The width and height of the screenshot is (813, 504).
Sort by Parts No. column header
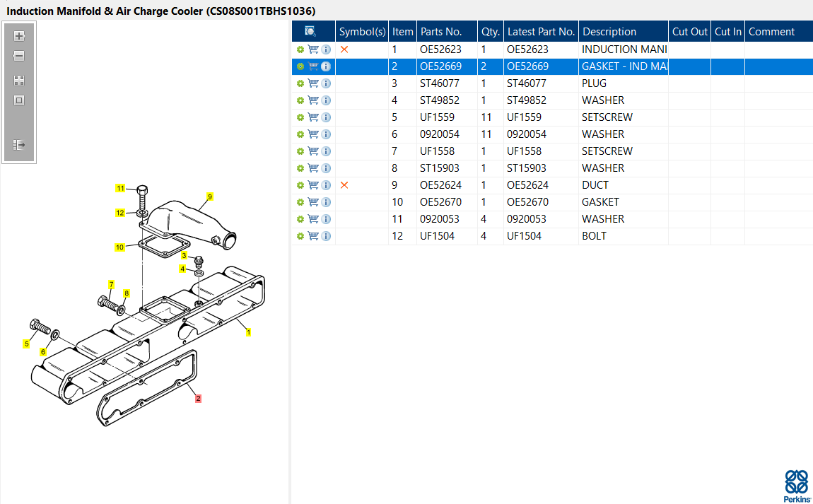(x=440, y=32)
